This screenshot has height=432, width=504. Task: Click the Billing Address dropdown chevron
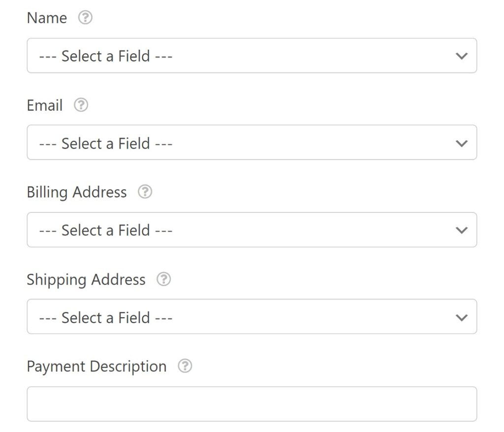pyautogui.click(x=462, y=230)
